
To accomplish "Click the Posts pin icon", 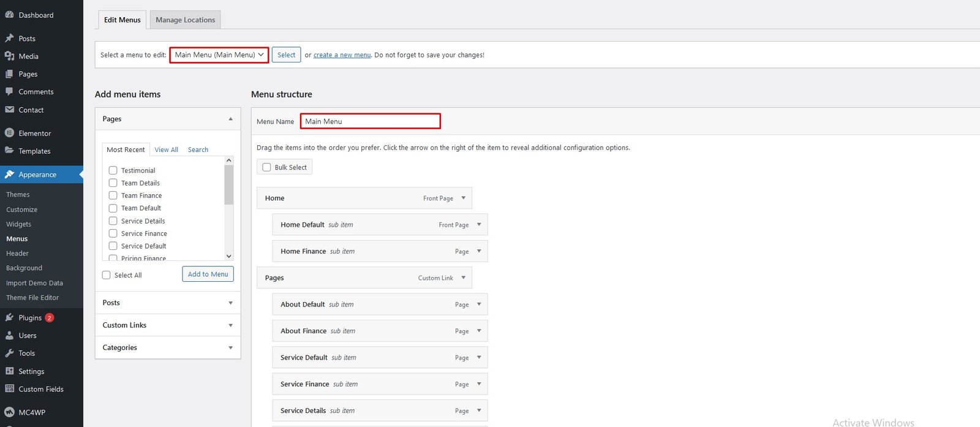I will click(x=9, y=38).
